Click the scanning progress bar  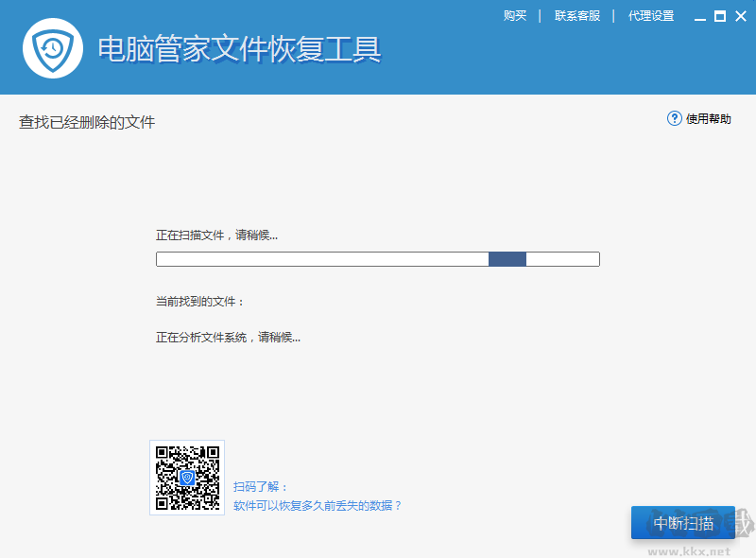(378, 258)
